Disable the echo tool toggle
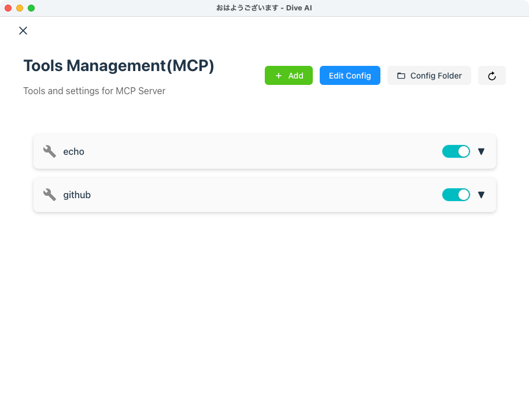 pos(456,151)
